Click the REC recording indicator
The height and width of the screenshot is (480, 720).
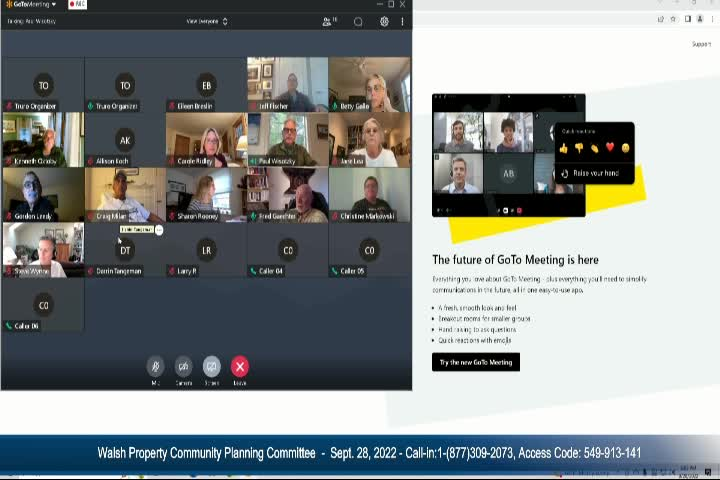click(x=76, y=4)
